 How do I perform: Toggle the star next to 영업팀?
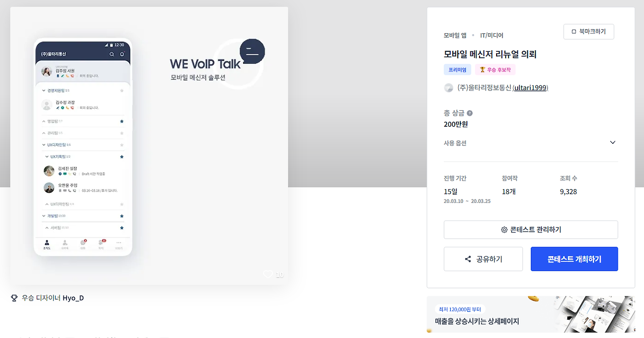click(x=122, y=121)
